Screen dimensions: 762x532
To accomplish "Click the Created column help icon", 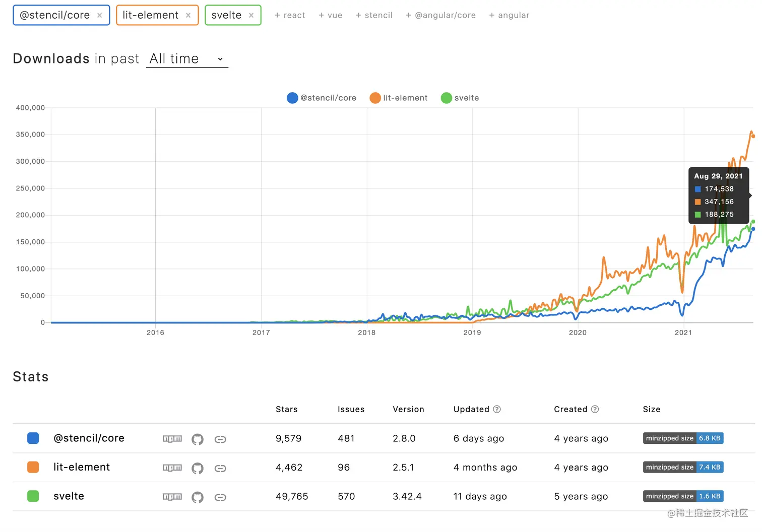I will click(595, 409).
